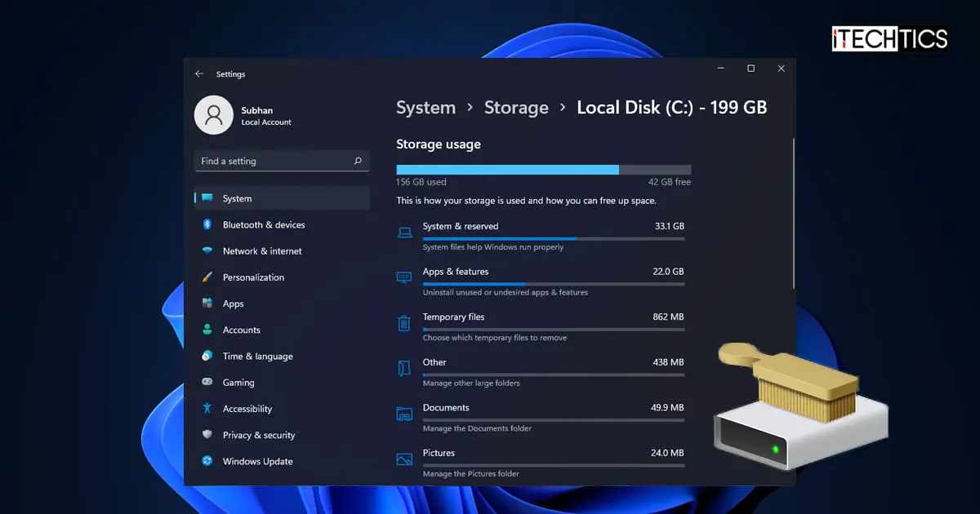This screenshot has height=514, width=980.
Task: Click 'Manage other large folders' text
Action: (471, 383)
